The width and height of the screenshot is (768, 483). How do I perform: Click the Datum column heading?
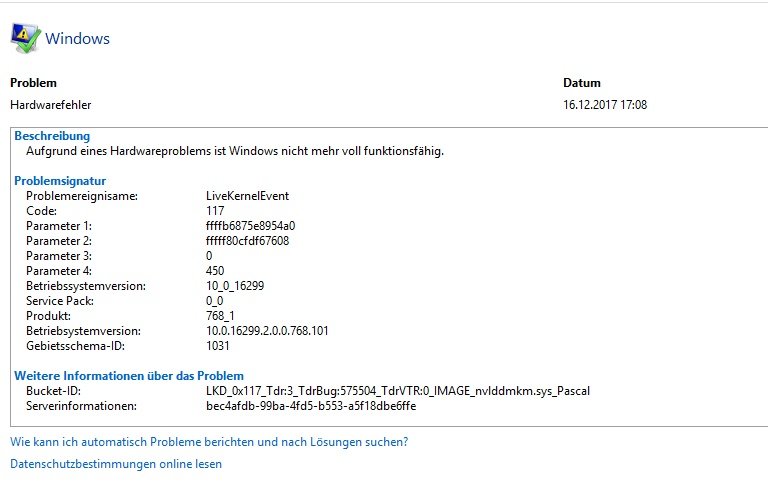click(x=582, y=83)
